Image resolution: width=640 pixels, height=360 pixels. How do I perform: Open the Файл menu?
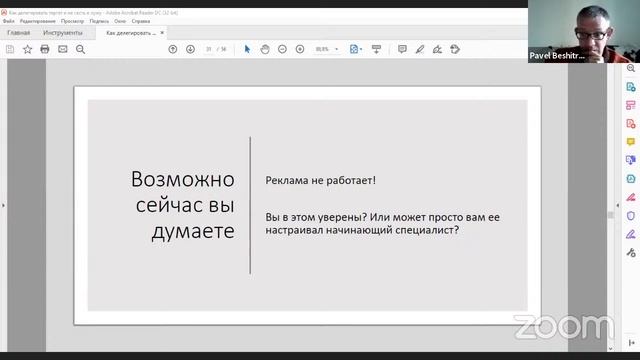click(9, 21)
